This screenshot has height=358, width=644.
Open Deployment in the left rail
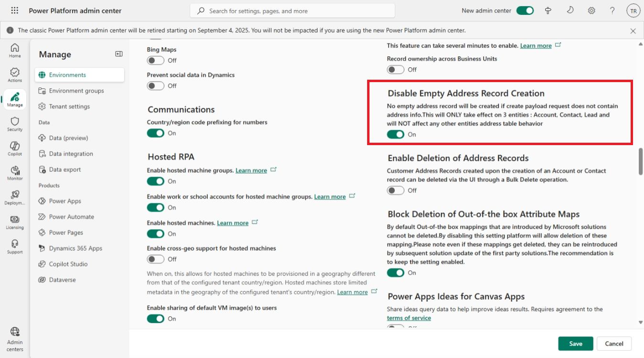tap(15, 198)
